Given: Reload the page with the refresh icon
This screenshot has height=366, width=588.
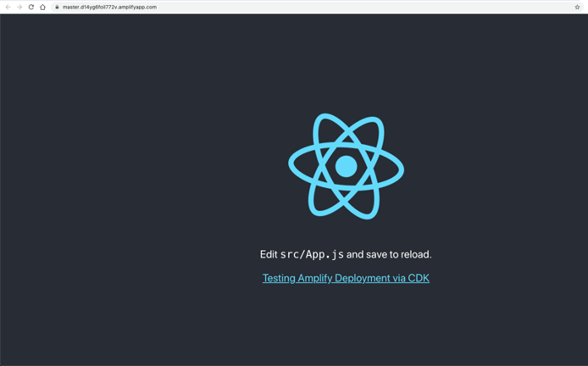Looking at the screenshot, I should [x=31, y=7].
